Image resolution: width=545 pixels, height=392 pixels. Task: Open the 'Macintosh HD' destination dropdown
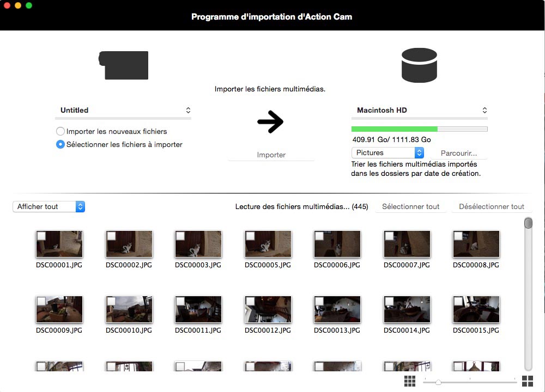click(x=420, y=111)
